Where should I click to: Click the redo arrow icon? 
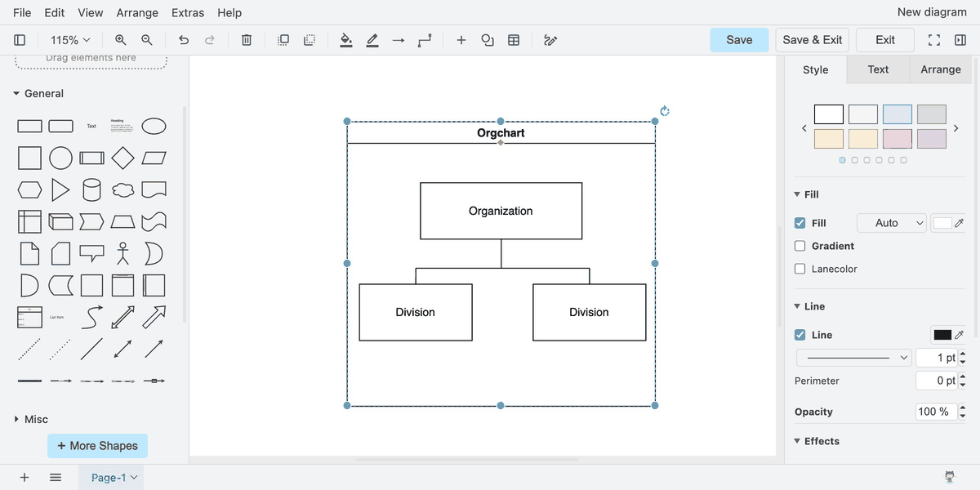coord(210,40)
